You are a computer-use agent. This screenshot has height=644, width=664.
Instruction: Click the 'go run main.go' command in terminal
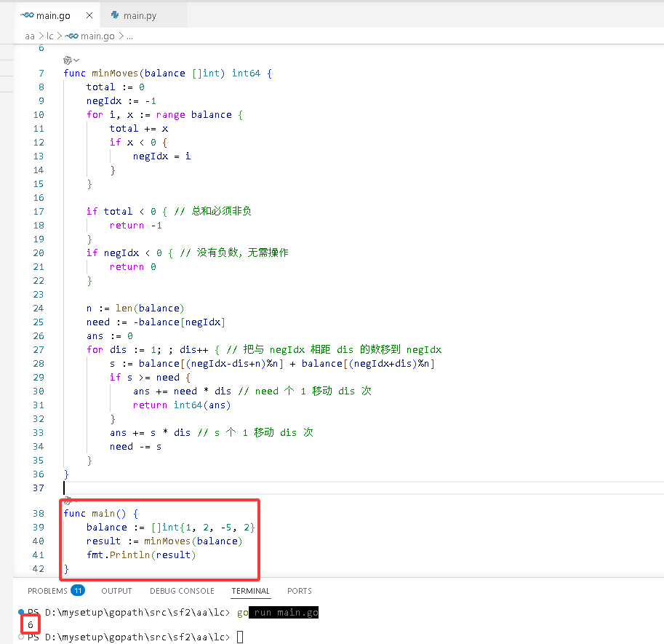tap(278, 613)
